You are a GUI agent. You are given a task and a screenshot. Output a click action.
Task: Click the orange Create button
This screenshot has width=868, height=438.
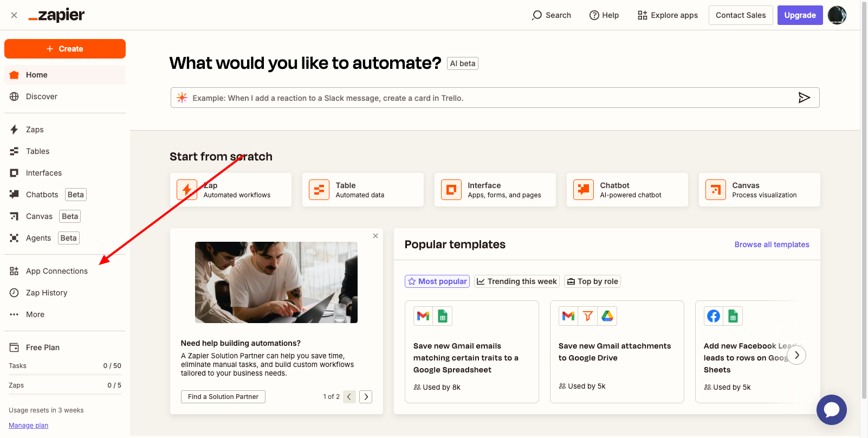(x=65, y=49)
